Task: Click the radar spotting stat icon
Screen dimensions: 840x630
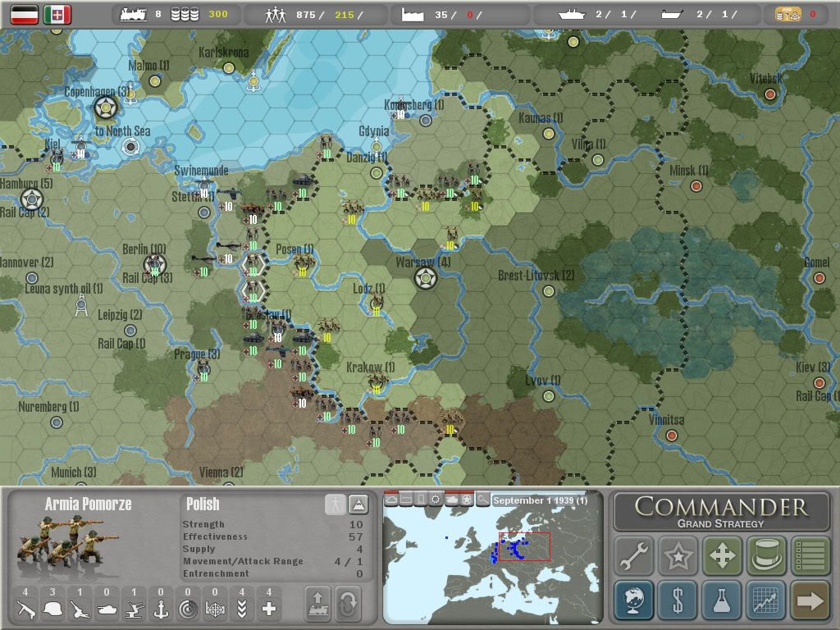Action: click(x=188, y=609)
